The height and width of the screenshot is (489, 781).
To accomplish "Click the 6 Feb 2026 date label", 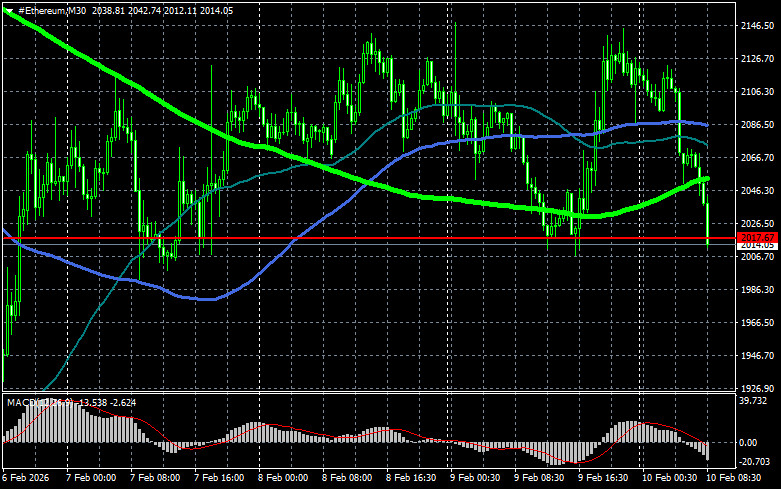I will (26, 478).
